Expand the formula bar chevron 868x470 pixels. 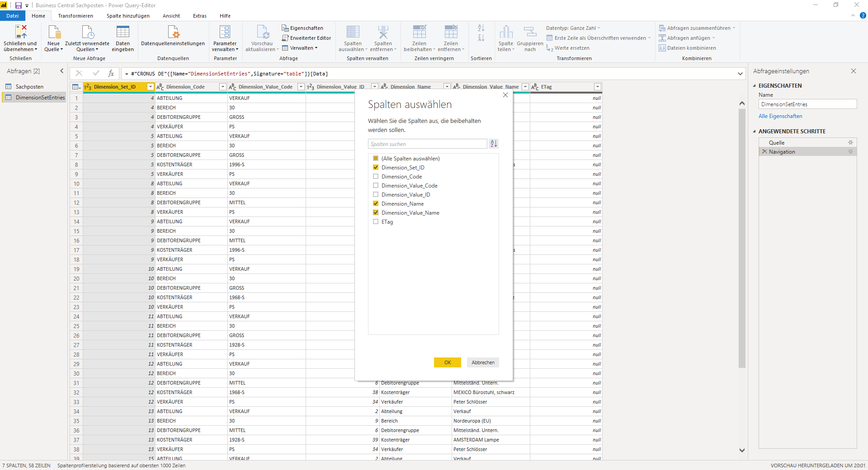(740, 74)
